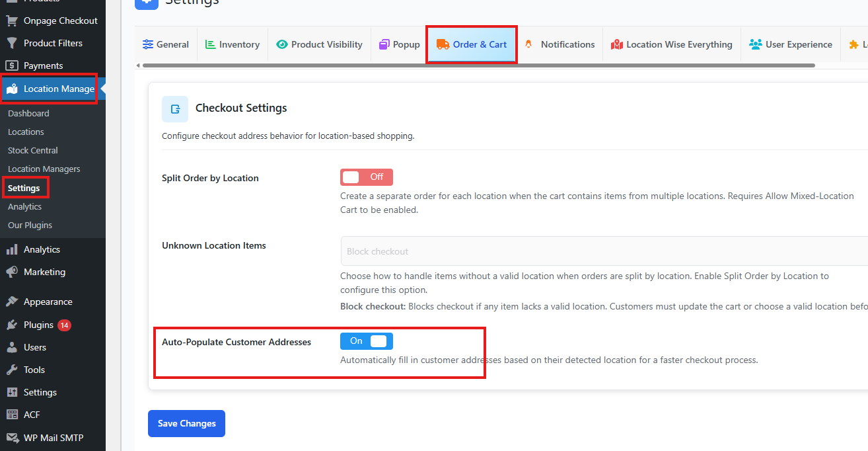Image resolution: width=868 pixels, height=451 pixels.
Task: Open the Product Visibility tab
Action: (320, 44)
